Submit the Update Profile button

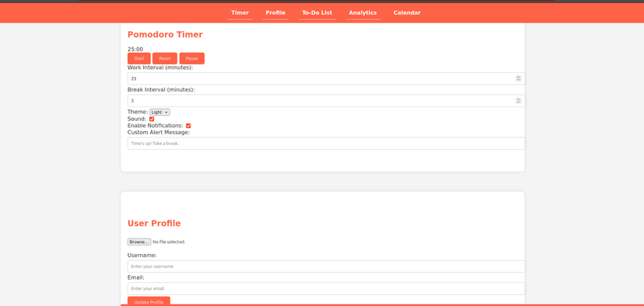coord(149,301)
